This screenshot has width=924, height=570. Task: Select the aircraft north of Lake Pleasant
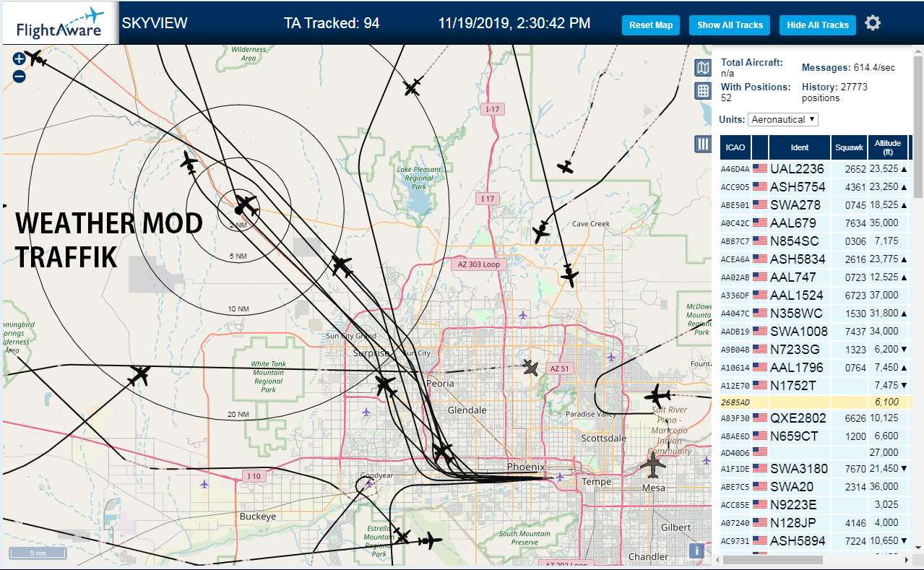pos(413,87)
